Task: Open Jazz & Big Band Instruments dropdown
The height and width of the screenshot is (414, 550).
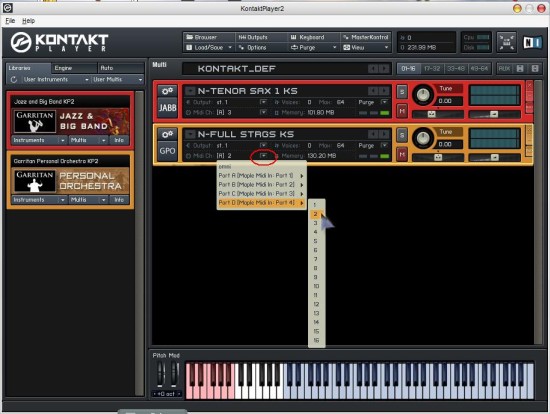Action: [x=39, y=140]
